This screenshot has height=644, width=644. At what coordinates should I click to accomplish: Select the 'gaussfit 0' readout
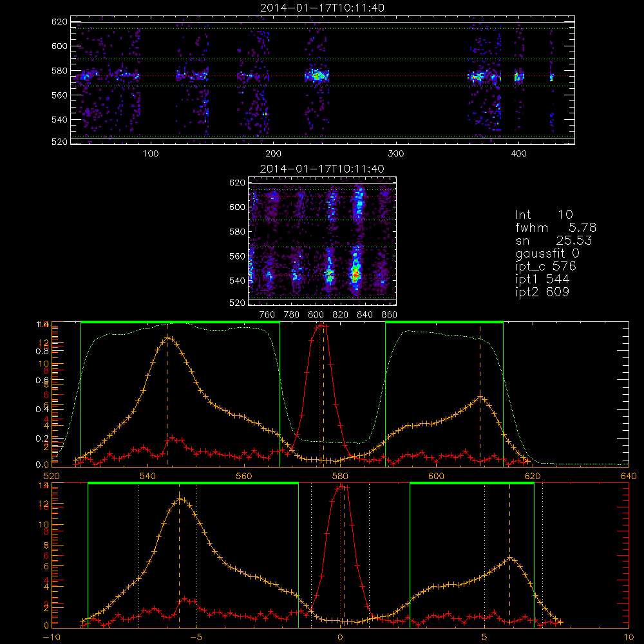[x=547, y=253]
